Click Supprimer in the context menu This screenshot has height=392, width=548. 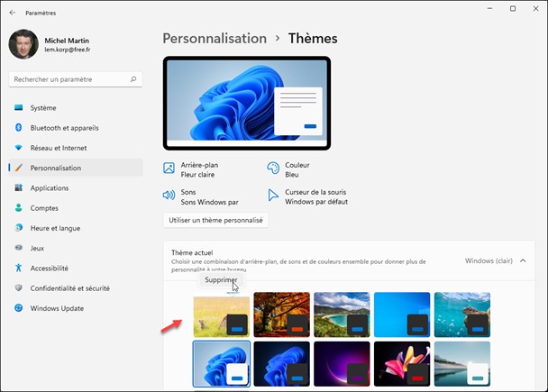(221, 280)
